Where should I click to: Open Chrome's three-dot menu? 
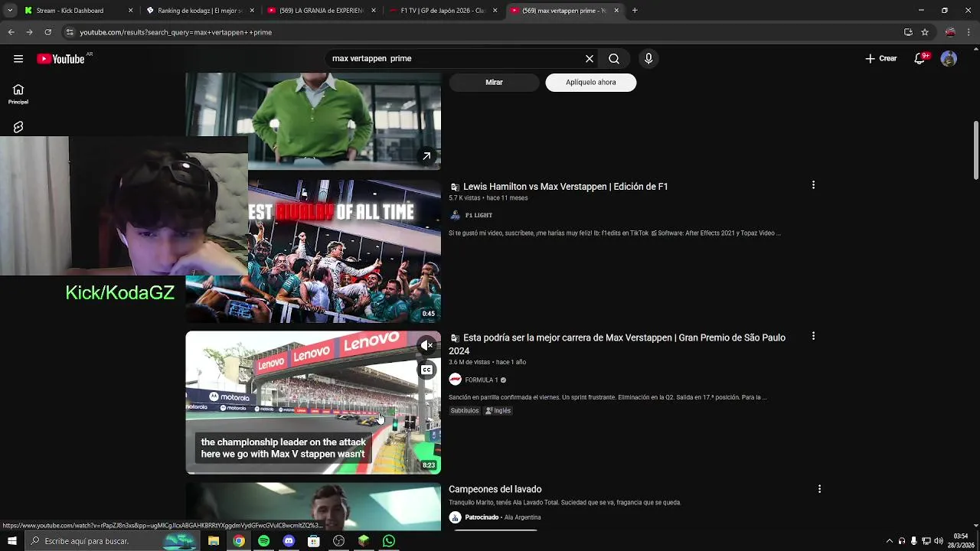969,32
